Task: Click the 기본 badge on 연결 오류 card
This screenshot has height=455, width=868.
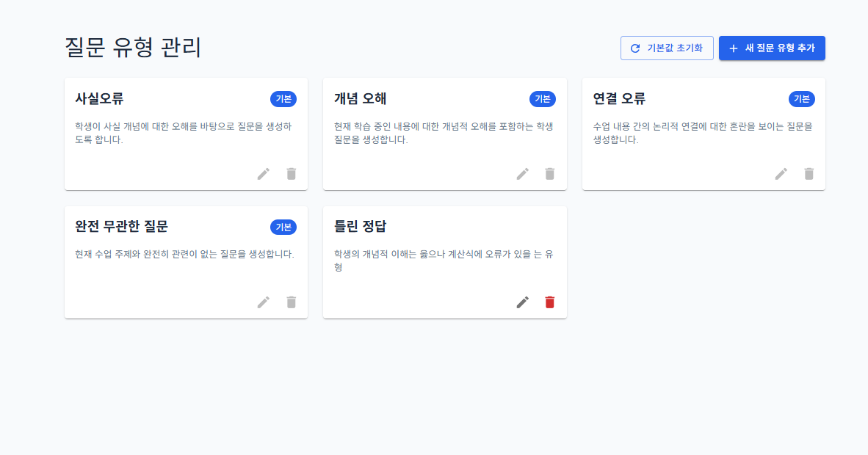Action: coord(802,99)
